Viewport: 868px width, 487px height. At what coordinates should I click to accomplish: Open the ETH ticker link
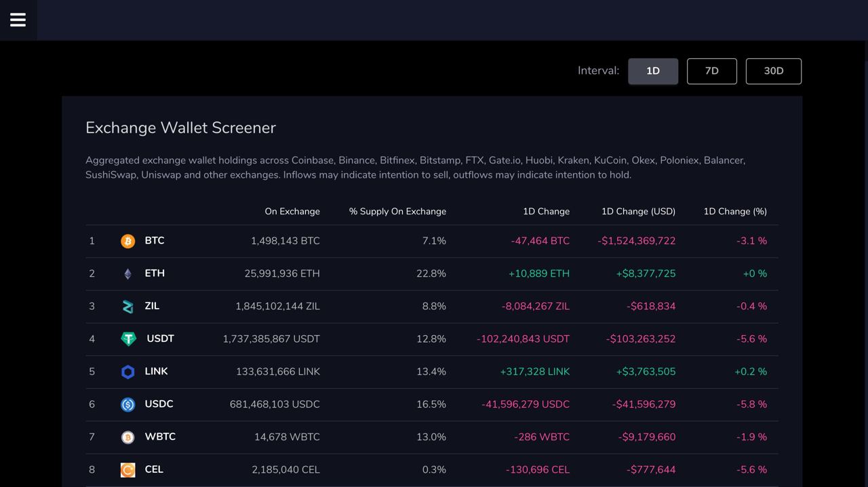(155, 273)
